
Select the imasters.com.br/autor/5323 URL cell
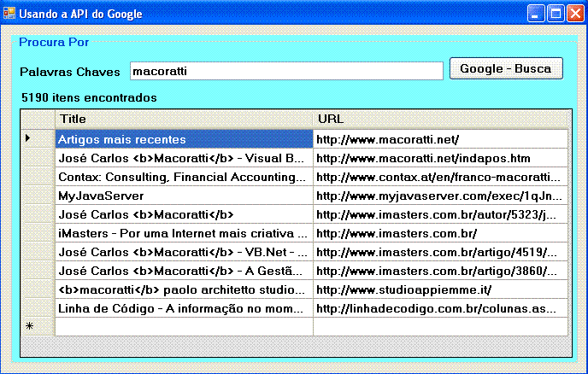[x=440, y=214]
